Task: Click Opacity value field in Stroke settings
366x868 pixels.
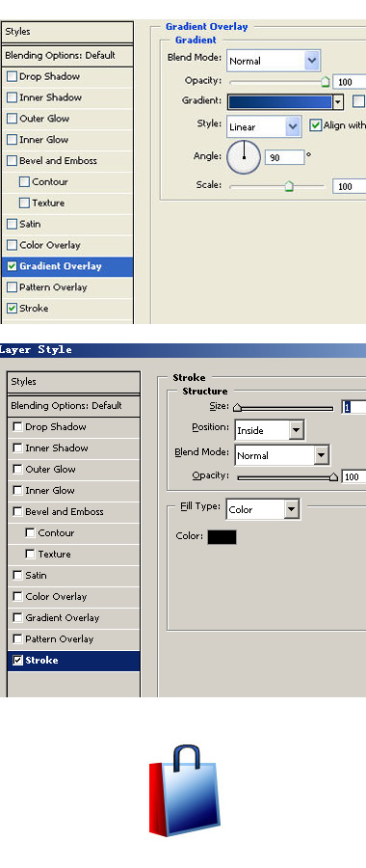Action: point(353,476)
